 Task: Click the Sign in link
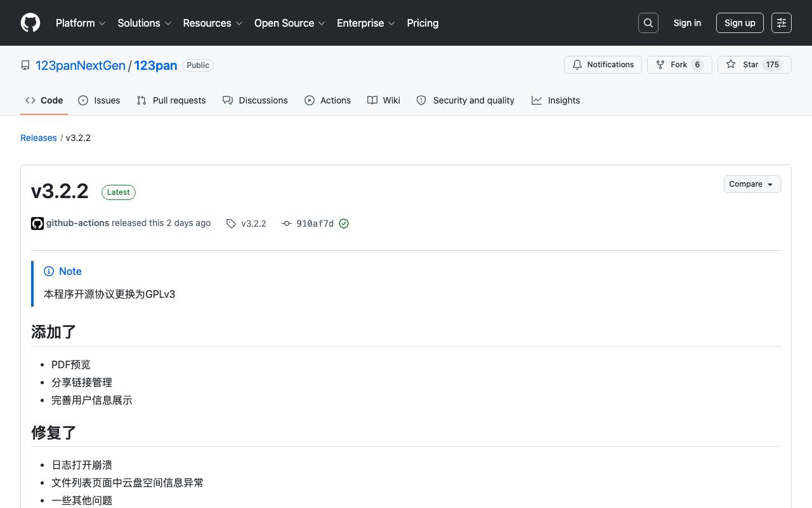[687, 23]
